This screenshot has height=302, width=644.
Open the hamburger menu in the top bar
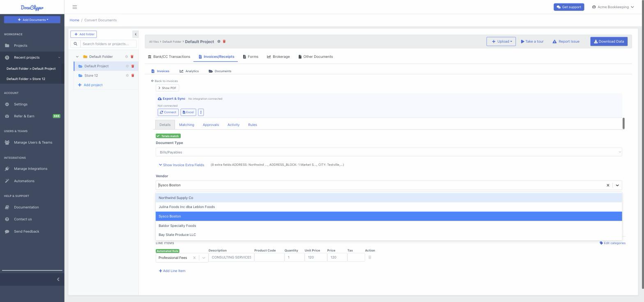point(75,7)
